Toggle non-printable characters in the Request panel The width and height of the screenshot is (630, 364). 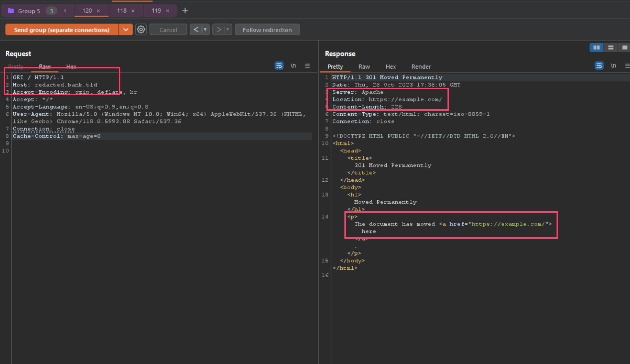pyautogui.click(x=293, y=66)
